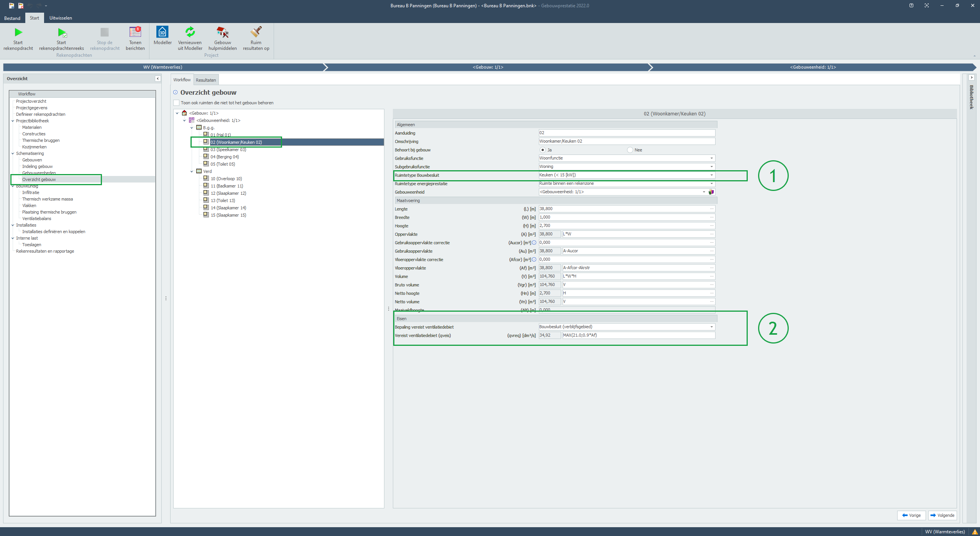
Task: Select the Nee radio button
Action: coord(630,150)
